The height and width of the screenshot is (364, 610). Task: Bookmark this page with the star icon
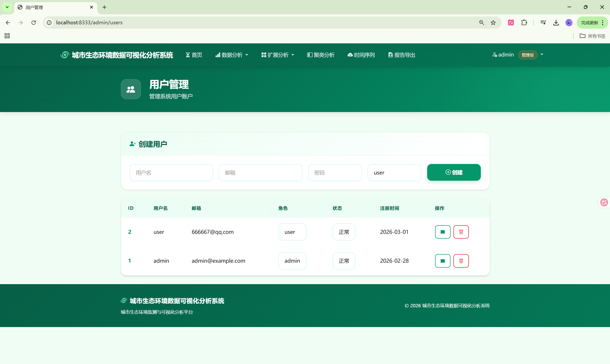[x=493, y=23]
